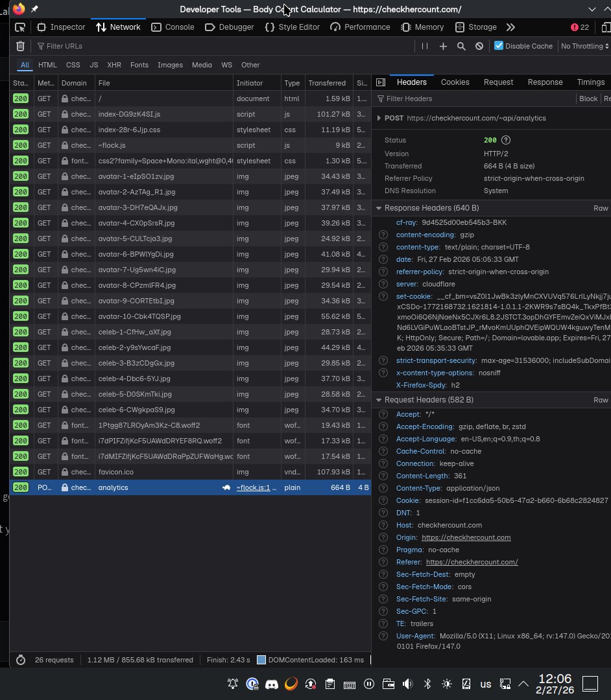Viewport: 611px width, 700px height.
Task: Add new request with plus icon
Action: coord(443,46)
